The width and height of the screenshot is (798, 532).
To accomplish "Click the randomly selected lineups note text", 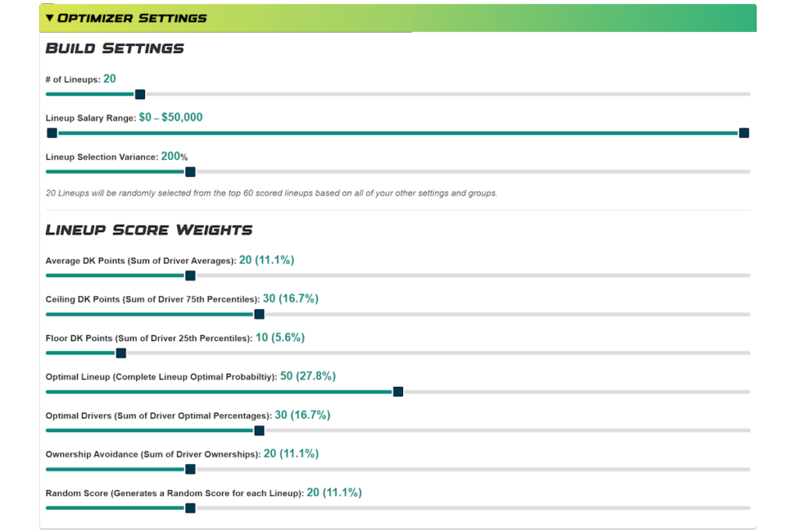I will point(271,193).
